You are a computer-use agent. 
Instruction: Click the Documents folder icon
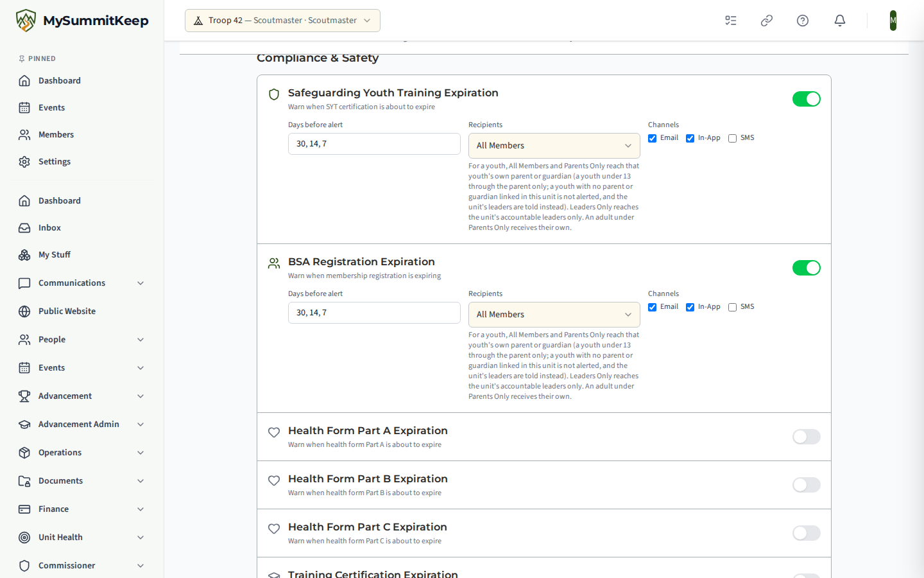pos(24,481)
